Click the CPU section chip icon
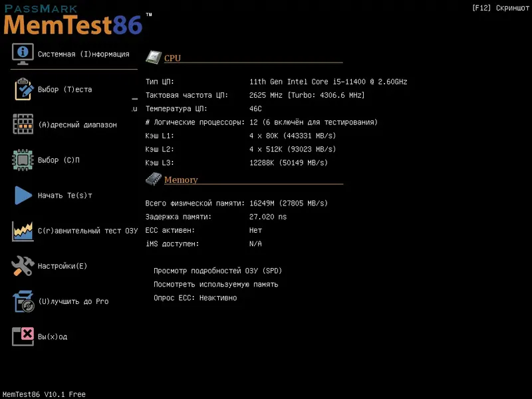 [154, 57]
